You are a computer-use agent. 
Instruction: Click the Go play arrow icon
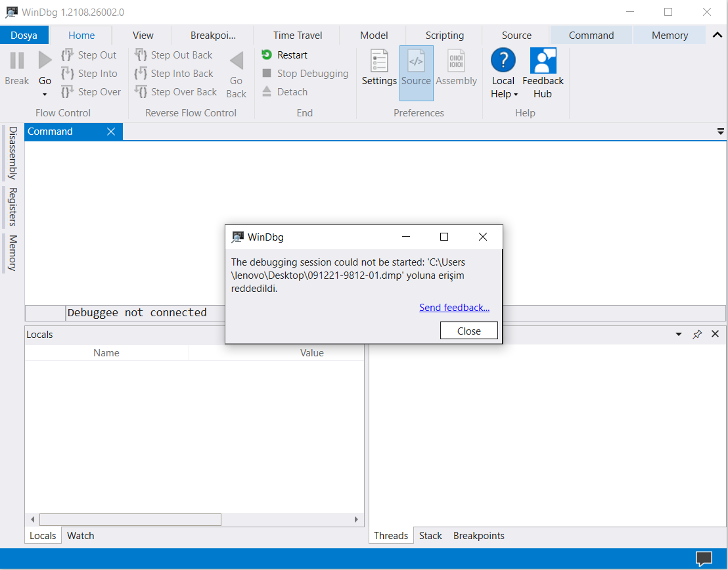click(45, 61)
